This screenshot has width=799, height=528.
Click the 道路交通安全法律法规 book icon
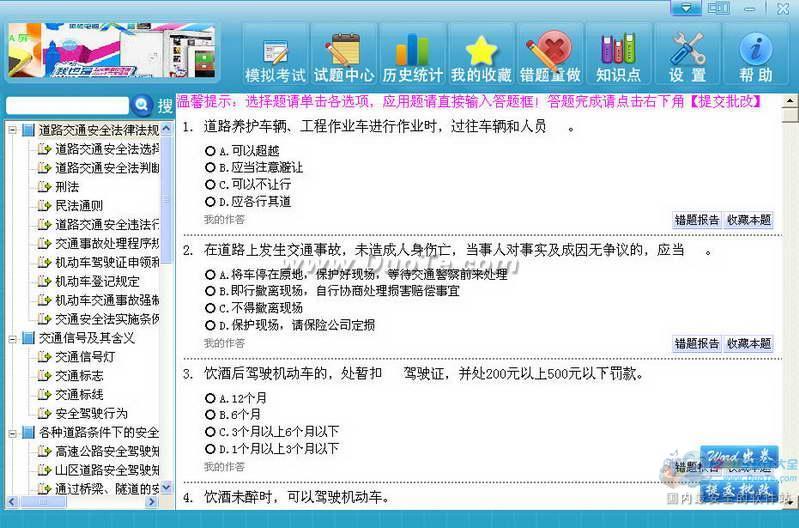pyautogui.click(x=29, y=130)
